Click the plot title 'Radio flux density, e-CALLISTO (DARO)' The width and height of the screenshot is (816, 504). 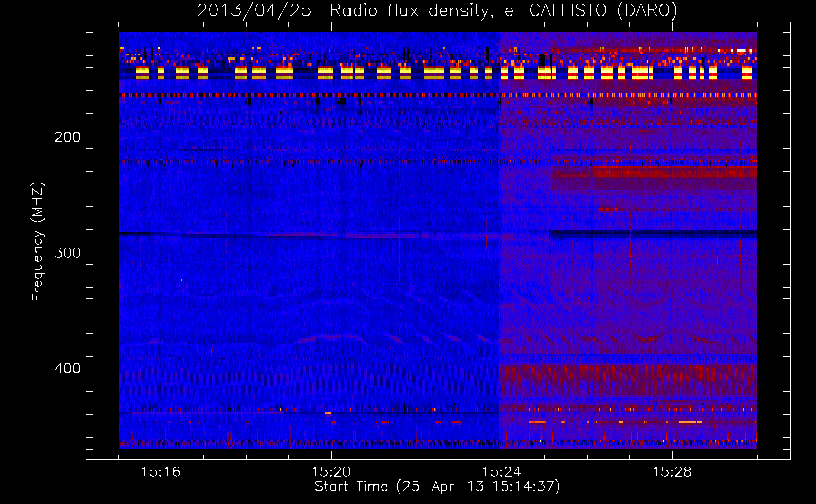503,11
